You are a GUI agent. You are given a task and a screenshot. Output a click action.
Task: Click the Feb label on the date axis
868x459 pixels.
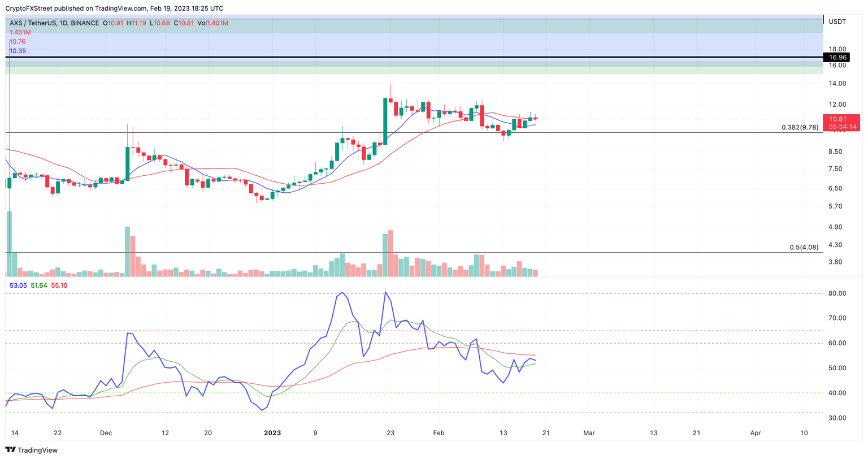point(439,433)
